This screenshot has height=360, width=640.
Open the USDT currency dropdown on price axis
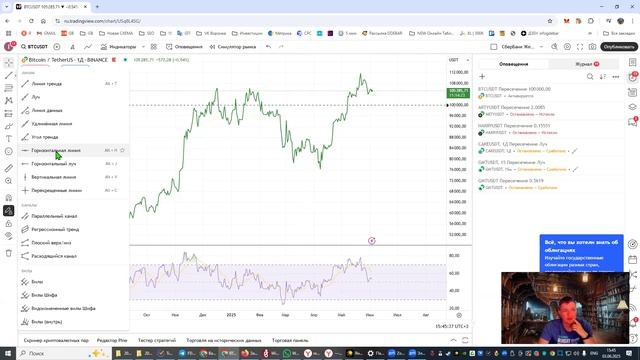pyautogui.click(x=459, y=60)
